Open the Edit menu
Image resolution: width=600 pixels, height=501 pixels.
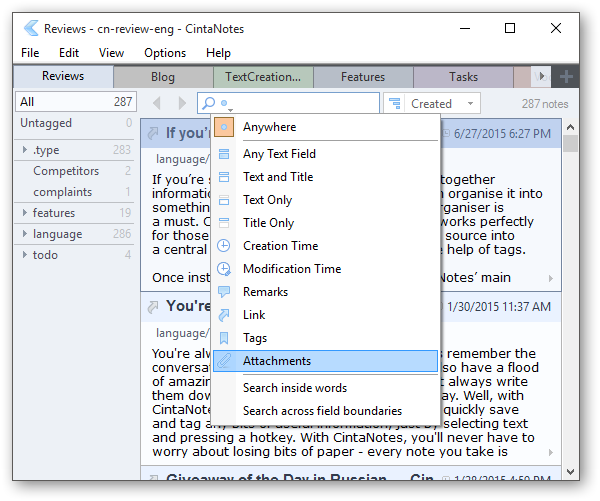69,53
